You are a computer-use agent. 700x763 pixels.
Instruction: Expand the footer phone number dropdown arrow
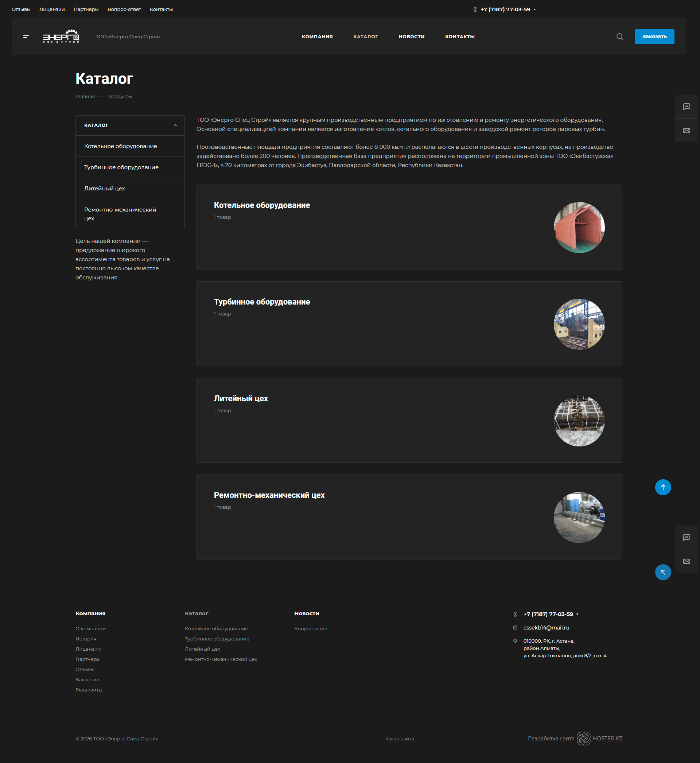[577, 614]
